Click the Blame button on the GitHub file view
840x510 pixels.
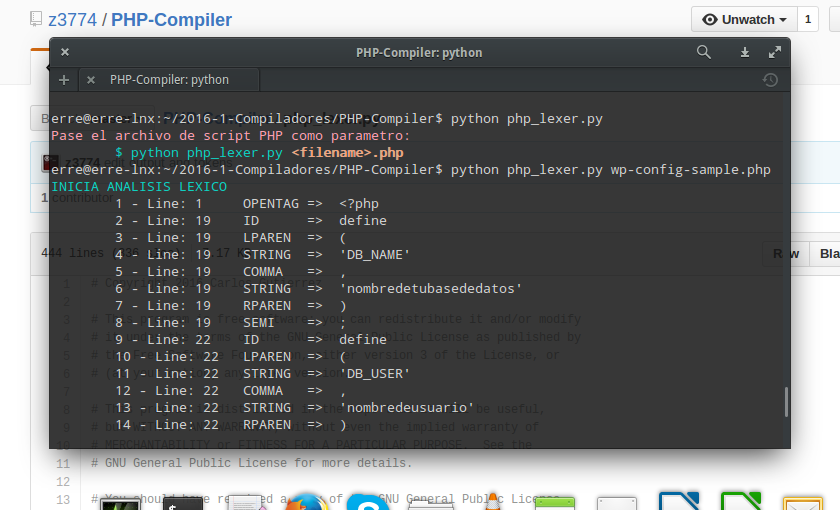click(x=825, y=253)
